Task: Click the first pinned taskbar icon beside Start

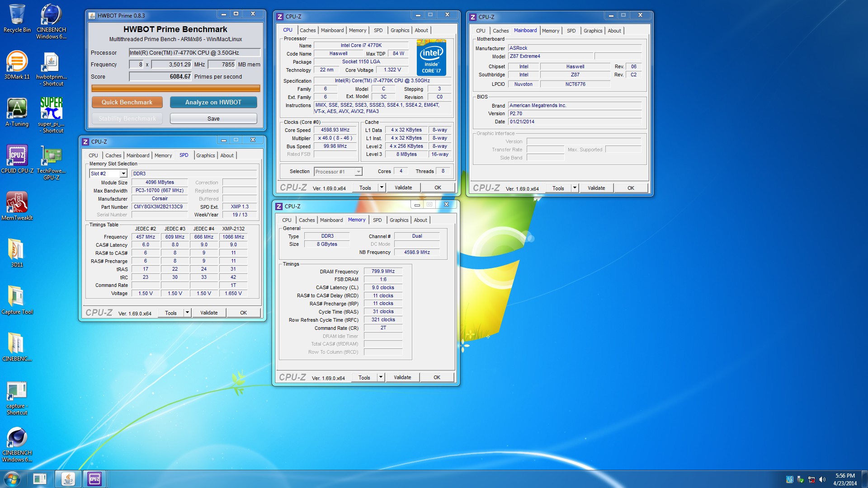Action: click(x=40, y=479)
